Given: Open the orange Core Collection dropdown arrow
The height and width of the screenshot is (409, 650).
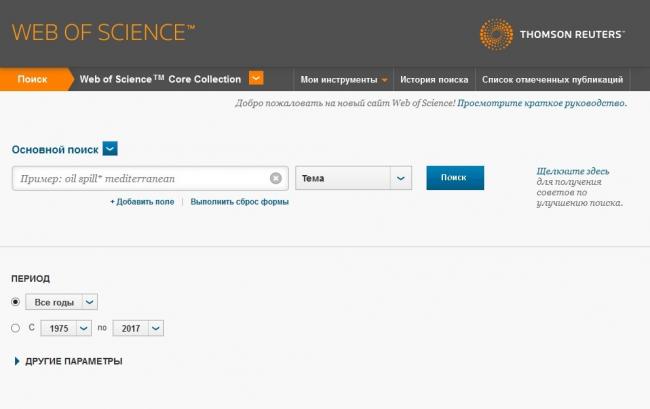Looking at the screenshot, I should 256,78.
